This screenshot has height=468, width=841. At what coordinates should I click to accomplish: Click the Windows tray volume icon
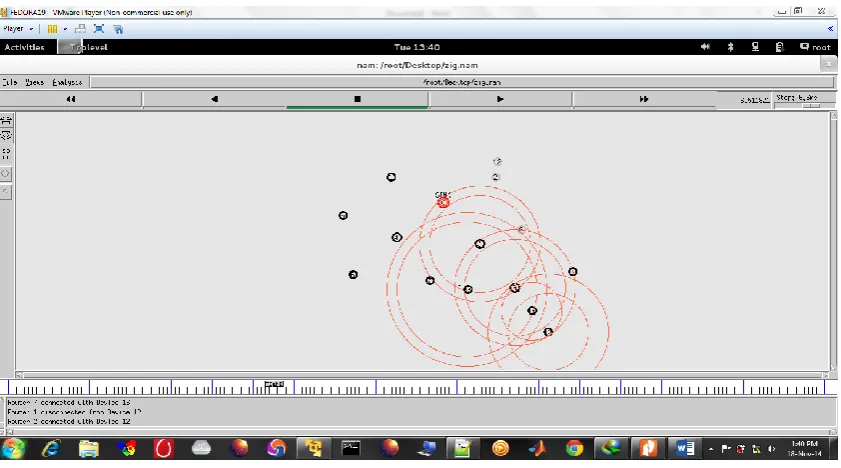point(771,449)
